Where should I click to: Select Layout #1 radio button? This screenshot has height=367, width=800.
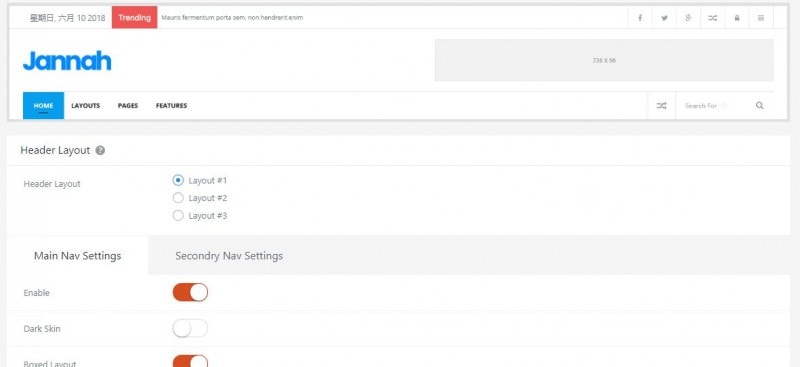[x=178, y=180]
